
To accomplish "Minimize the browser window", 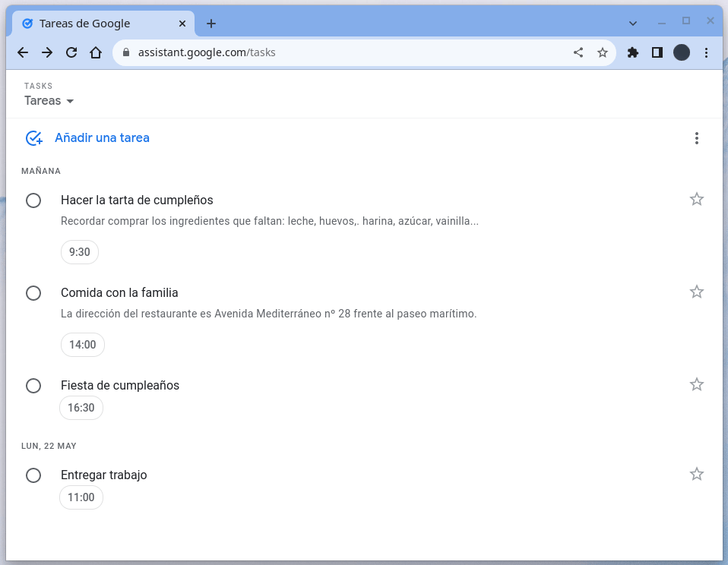I will 662,22.
